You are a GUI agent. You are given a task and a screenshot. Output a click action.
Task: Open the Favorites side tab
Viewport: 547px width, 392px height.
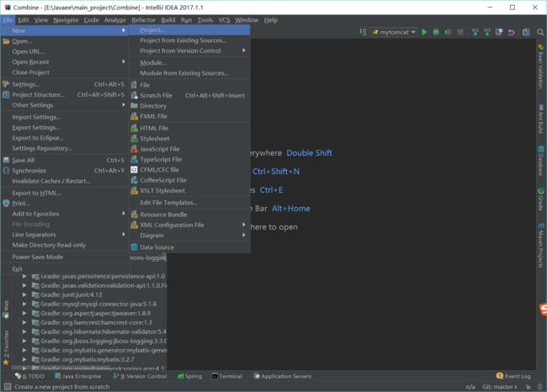pos(6,347)
